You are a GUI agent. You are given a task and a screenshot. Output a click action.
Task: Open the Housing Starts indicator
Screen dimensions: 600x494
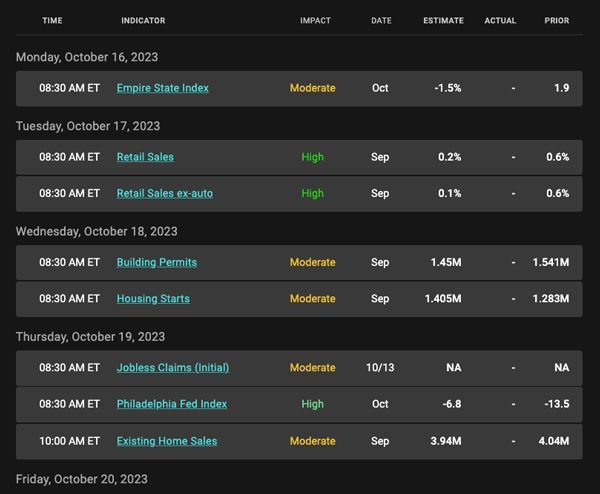coord(153,298)
